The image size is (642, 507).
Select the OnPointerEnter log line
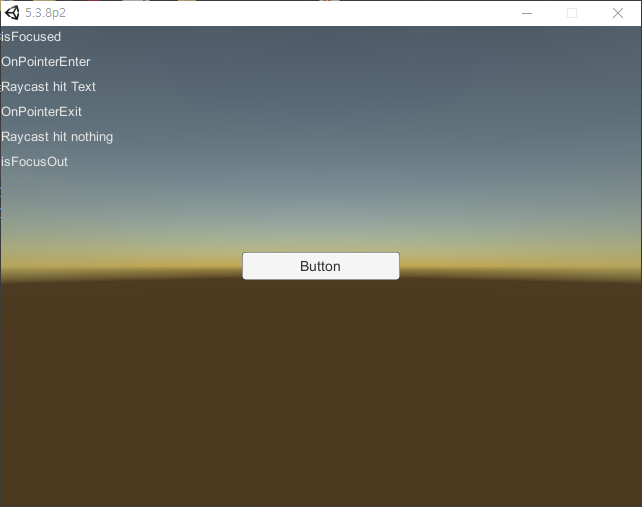pos(45,62)
